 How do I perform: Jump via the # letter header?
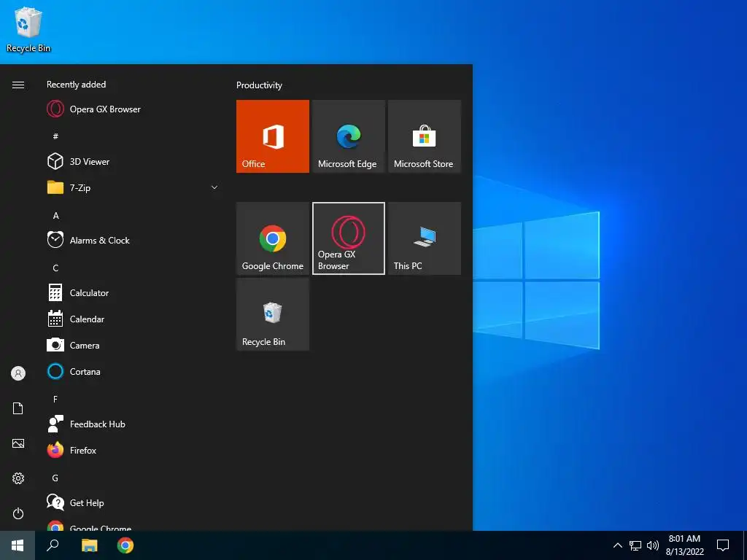(x=55, y=136)
